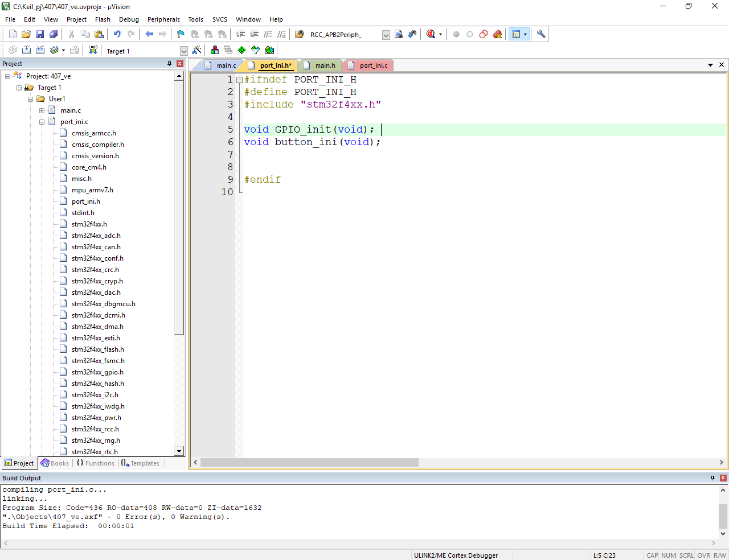Select stm32f4xx_rcc.h in the project tree
The width and height of the screenshot is (729, 560).
95,429
